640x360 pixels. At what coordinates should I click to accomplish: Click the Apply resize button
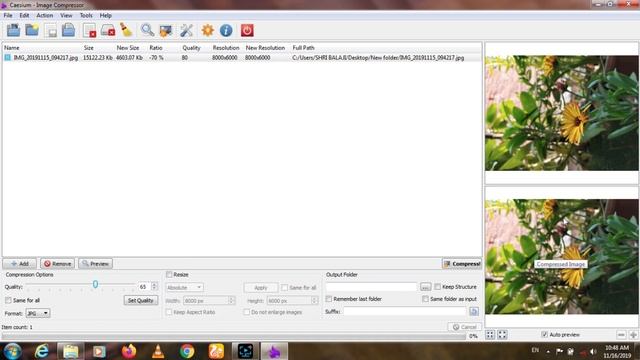[261, 288]
